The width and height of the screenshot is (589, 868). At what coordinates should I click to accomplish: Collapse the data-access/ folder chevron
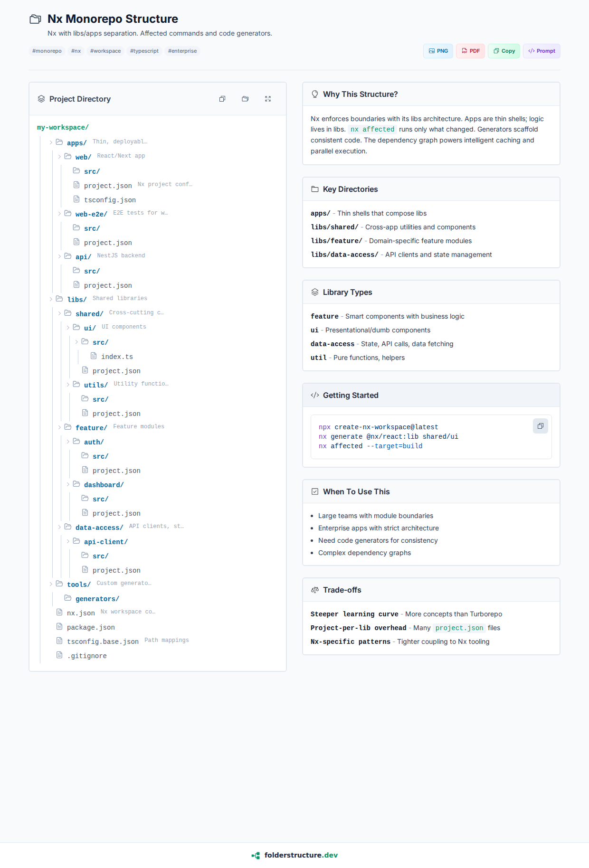click(x=59, y=527)
